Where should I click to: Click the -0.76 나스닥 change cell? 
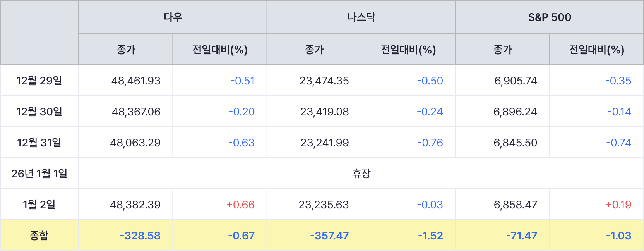click(x=430, y=143)
